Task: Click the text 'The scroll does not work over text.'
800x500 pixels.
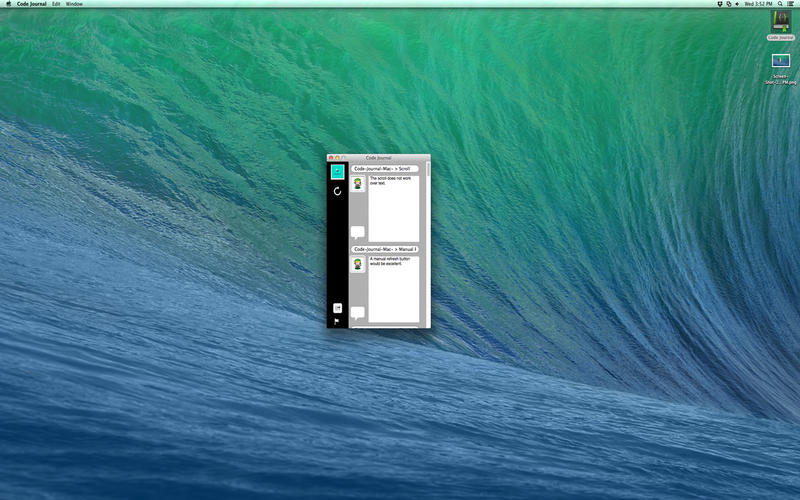Action: tap(390, 181)
